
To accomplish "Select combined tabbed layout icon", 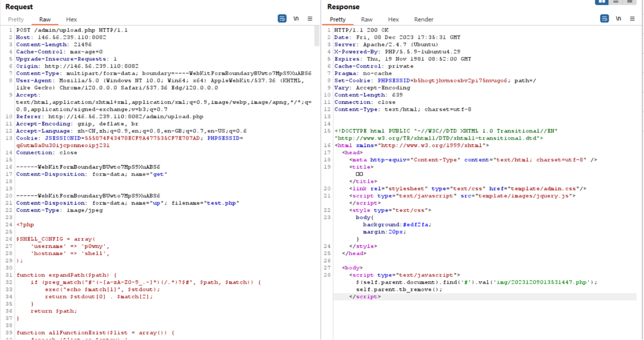I will 630,2.
